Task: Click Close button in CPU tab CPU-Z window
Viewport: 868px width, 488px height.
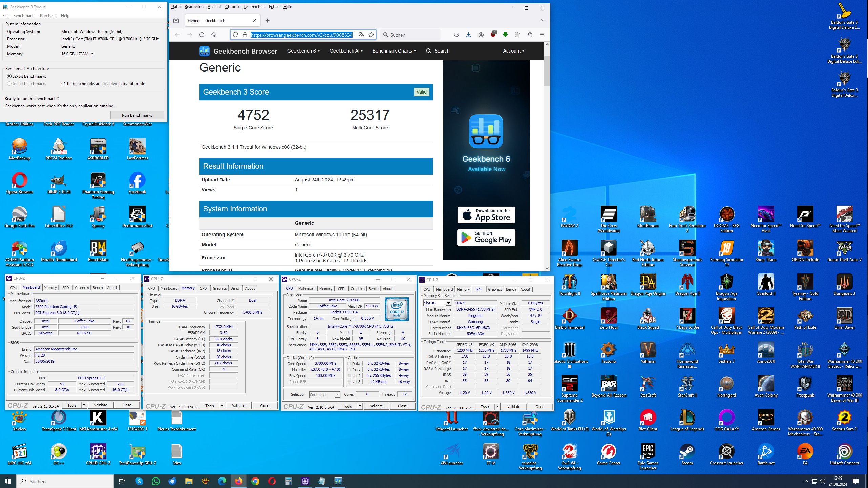Action: tap(402, 406)
